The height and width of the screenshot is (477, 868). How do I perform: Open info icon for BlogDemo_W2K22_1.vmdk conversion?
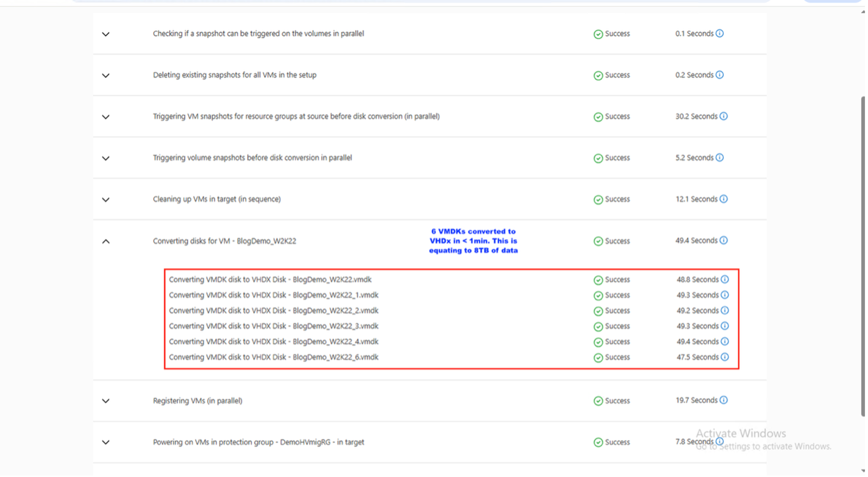point(725,295)
